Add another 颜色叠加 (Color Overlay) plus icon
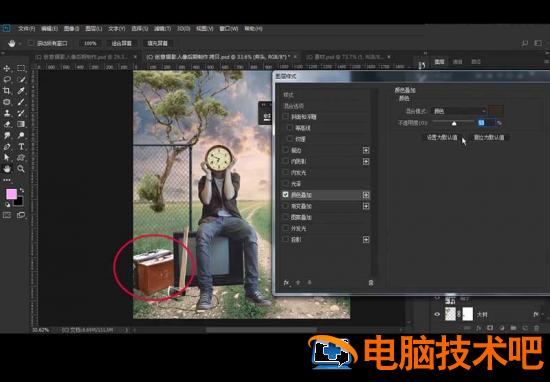The width and height of the screenshot is (550, 382). pos(366,195)
